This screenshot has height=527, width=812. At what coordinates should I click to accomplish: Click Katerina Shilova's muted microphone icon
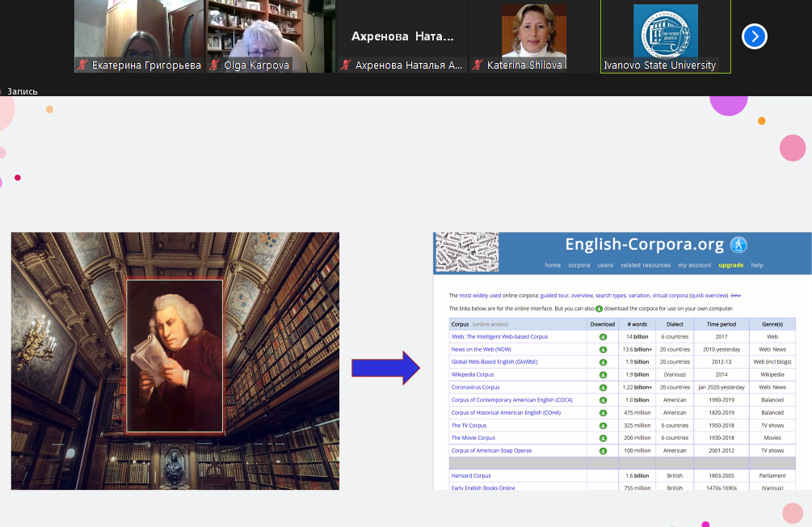(478, 65)
